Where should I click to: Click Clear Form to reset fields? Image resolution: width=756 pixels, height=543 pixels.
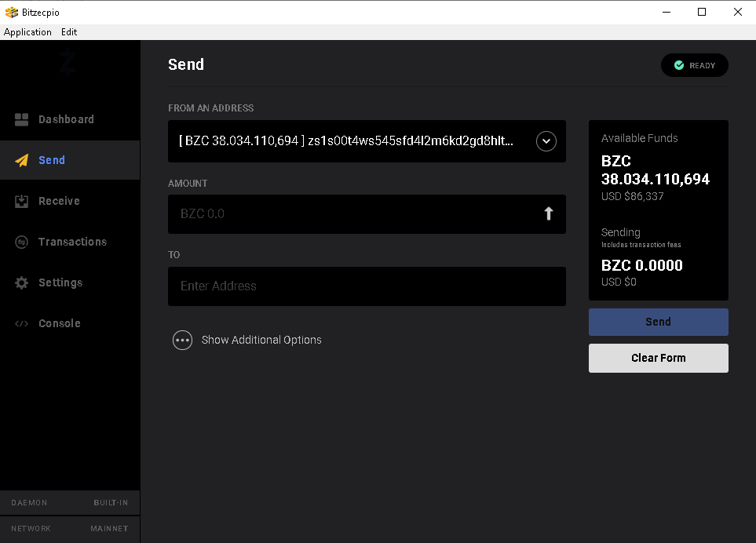[658, 358]
